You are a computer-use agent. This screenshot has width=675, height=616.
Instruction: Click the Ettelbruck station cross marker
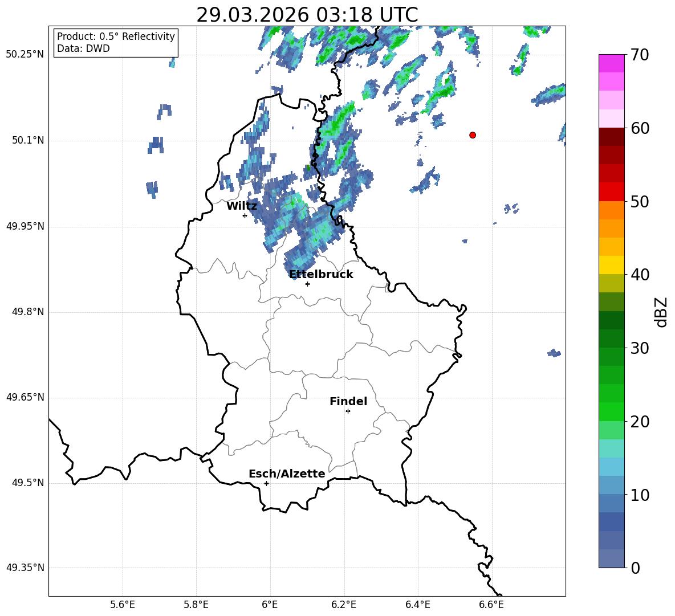tap(307, 284)
